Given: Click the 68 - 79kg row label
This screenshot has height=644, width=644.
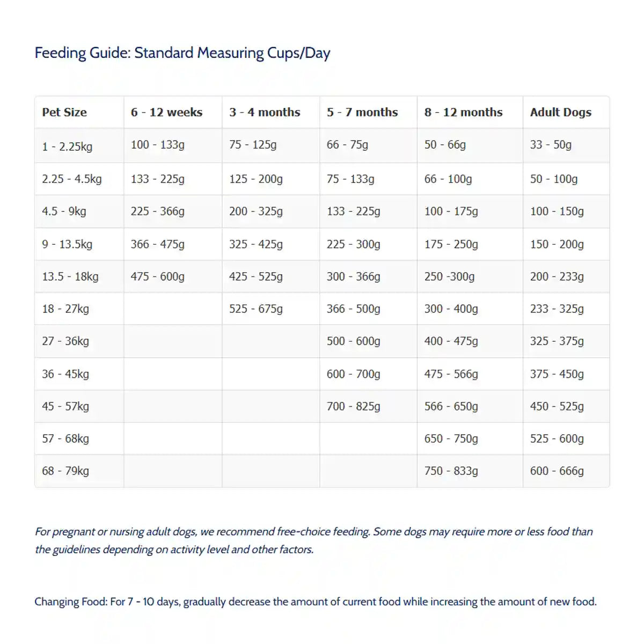Looking at the screenshot, I should pos(65,471).
